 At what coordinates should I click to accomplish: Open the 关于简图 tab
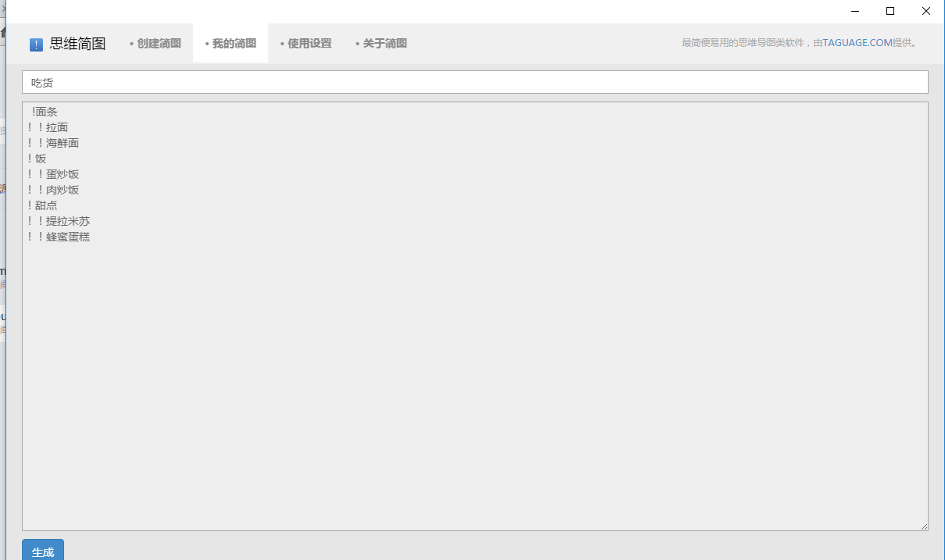click(x=381, y=44)
